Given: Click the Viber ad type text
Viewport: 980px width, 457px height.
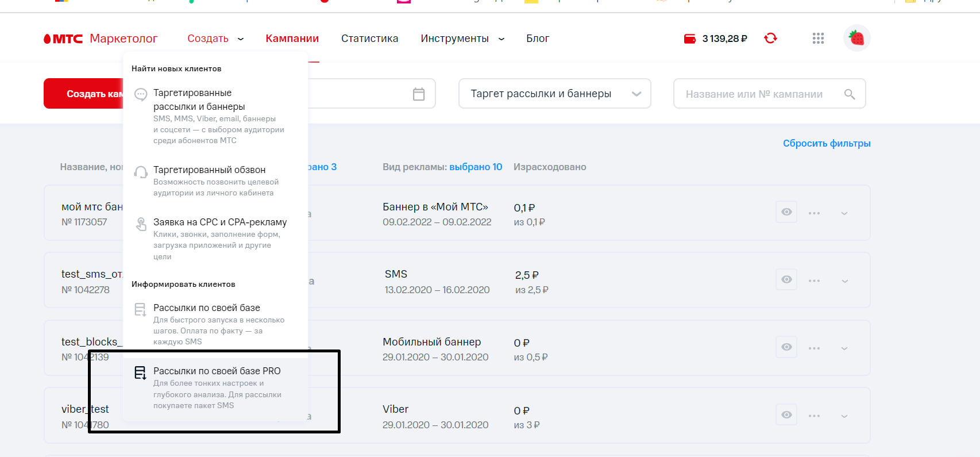Looking at the screenshot, I should (396, 409).
